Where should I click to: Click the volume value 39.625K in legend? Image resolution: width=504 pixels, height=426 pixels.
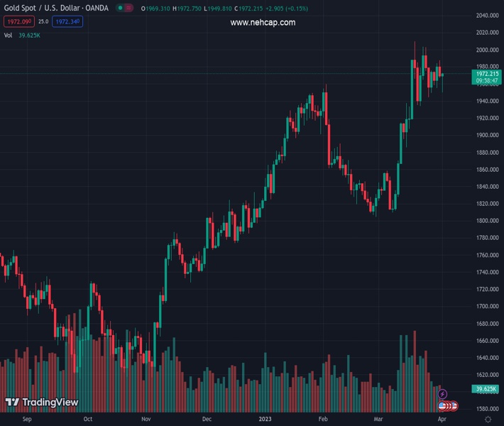[29, 35]
